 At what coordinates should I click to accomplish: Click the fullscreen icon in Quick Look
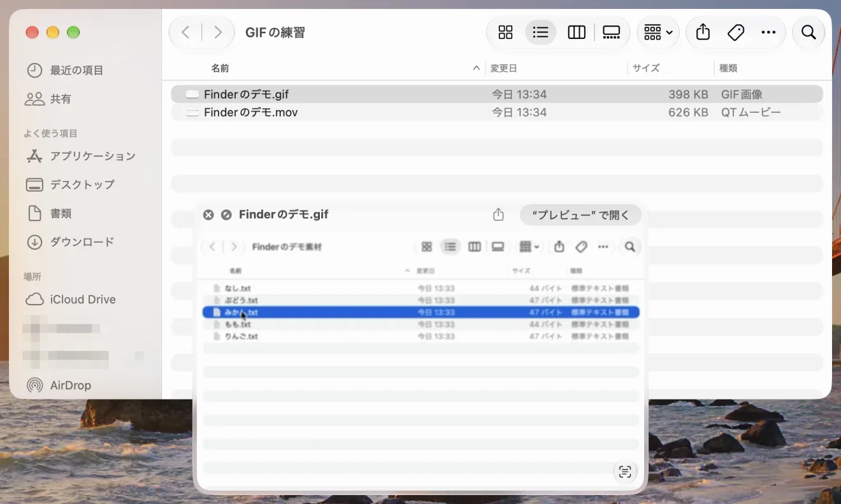[x=226, y=215]
